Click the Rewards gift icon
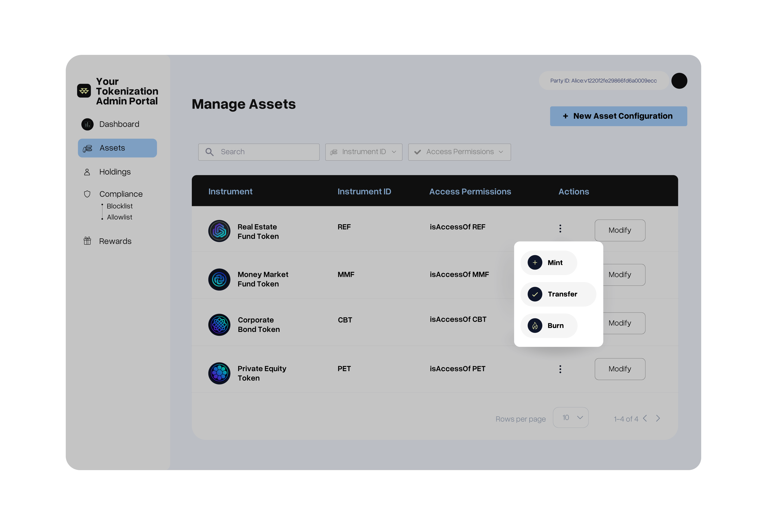 (x=87, y=241)
